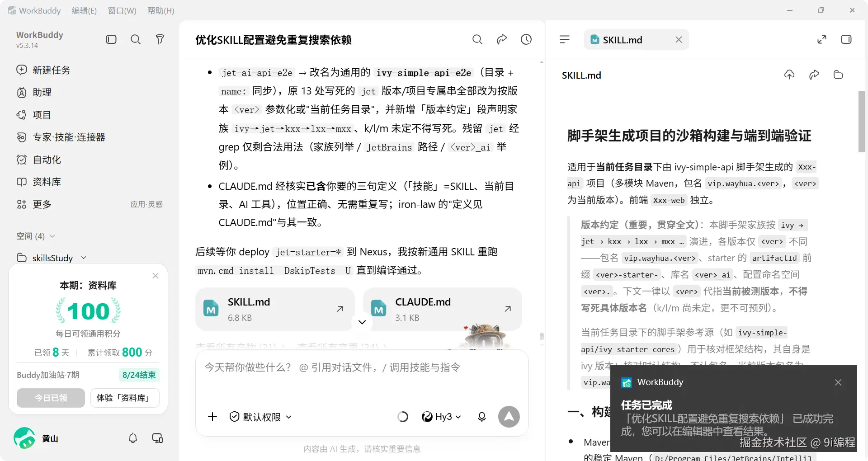Click the preview panel scrollbar
Image resolution: width=868 pixels, height=461 pixels.
[862, 122]
